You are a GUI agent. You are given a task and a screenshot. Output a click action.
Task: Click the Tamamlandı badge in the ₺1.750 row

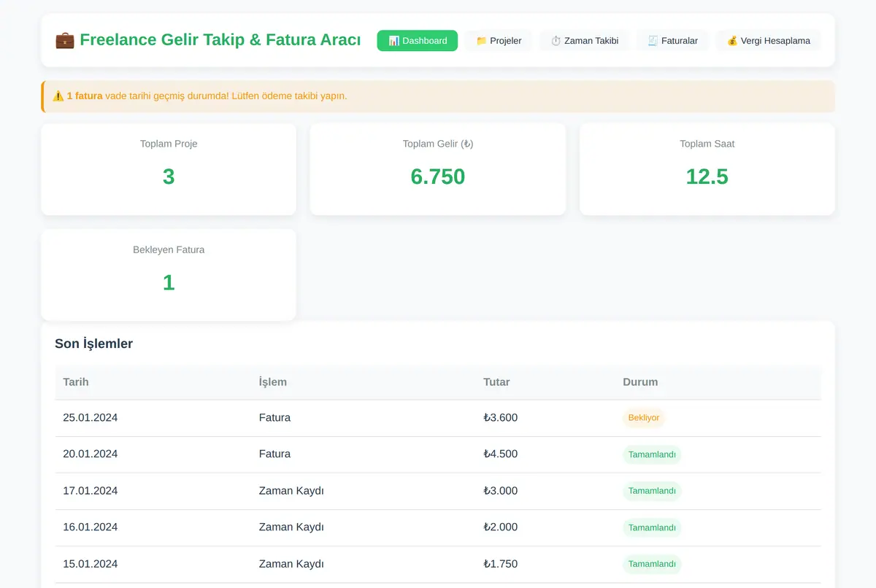[652, 564]
